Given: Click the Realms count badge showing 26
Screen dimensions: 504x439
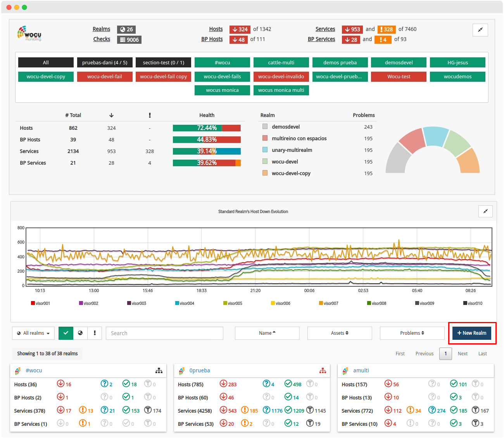Looking at the screenshot, I should tap(126, 29).
